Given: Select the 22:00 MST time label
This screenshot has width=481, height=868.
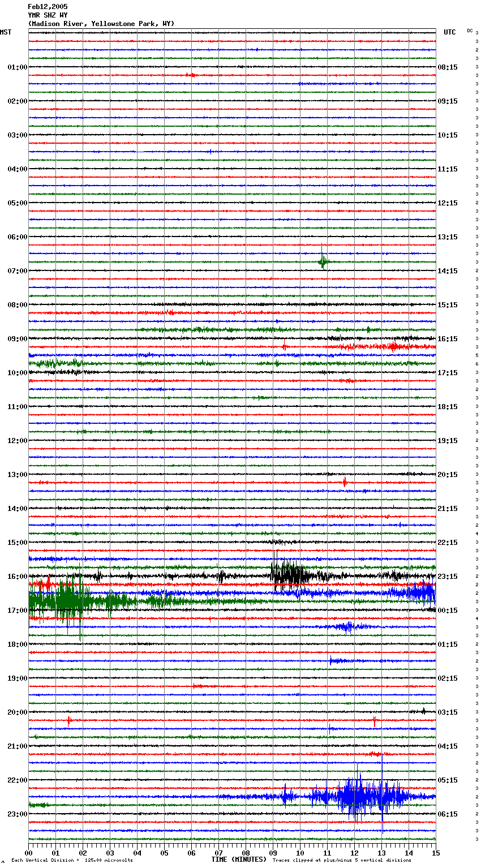Looking at the screenshot, I should coord(18,780).
